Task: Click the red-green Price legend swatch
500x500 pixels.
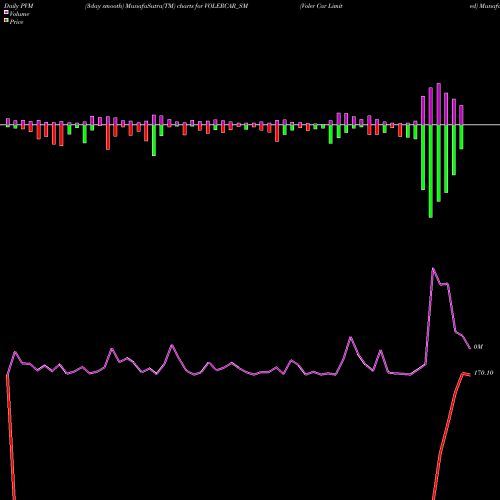Action: pos(6,21)
